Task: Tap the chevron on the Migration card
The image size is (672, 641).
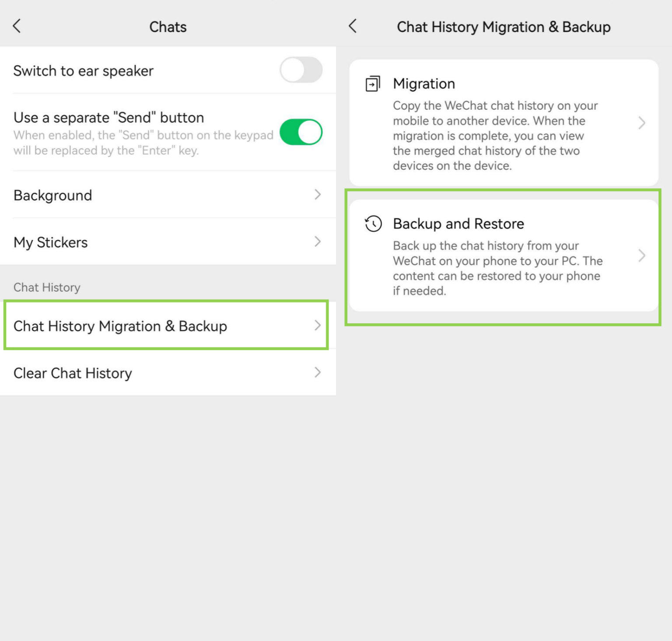Action: click(641, 123)
